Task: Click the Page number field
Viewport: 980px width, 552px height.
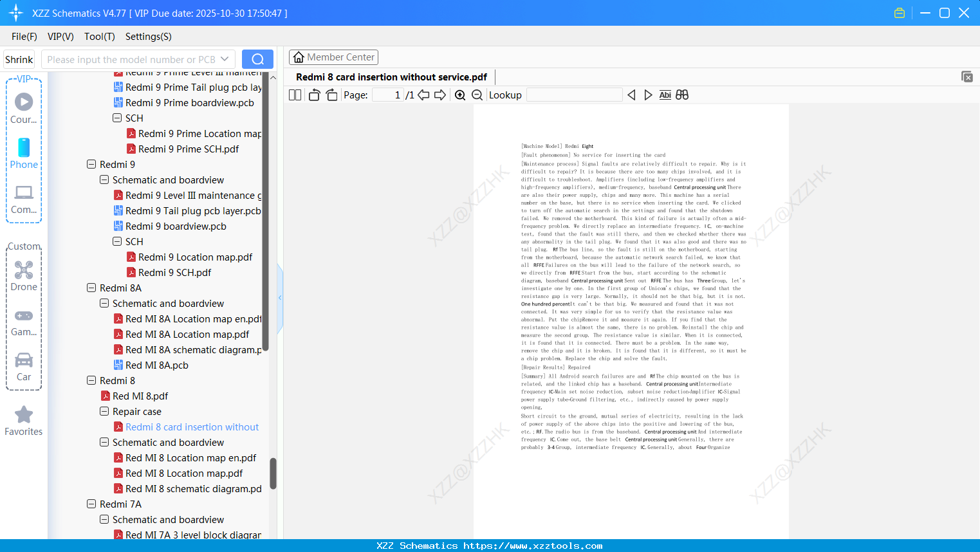Action: pyautogui.click(x=388, y=95)
